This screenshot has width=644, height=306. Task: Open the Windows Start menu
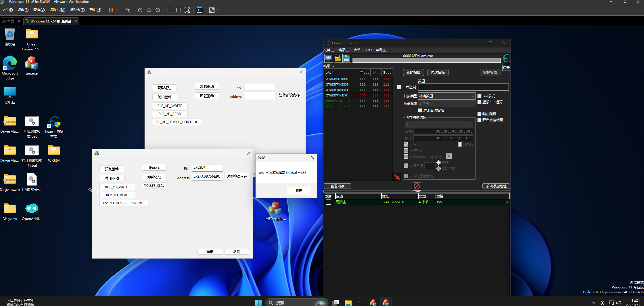pyautogui.click(x=258, y=303)
